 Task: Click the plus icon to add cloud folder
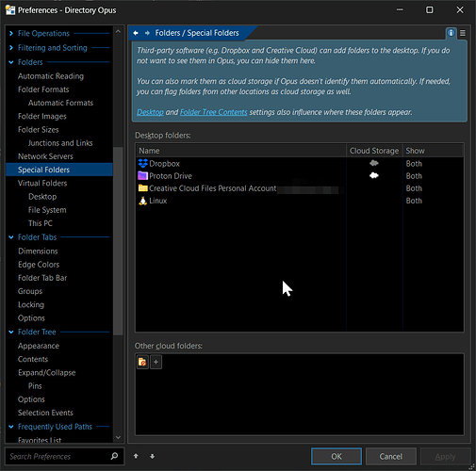(x=156, y=362)
